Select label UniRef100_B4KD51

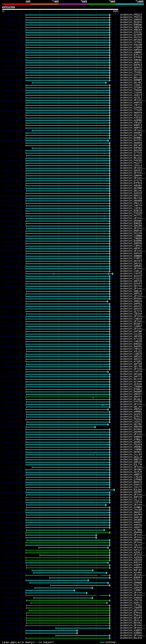131,347
